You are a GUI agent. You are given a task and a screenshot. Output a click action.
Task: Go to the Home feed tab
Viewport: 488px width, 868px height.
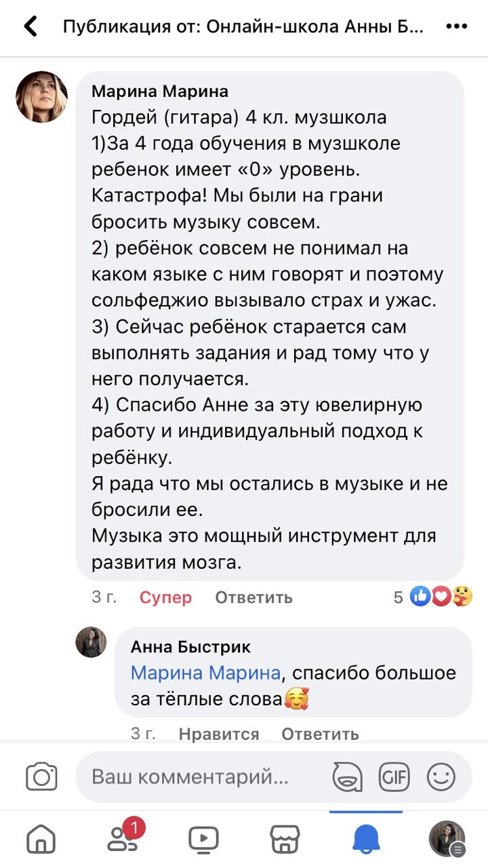tap(41, 840)
